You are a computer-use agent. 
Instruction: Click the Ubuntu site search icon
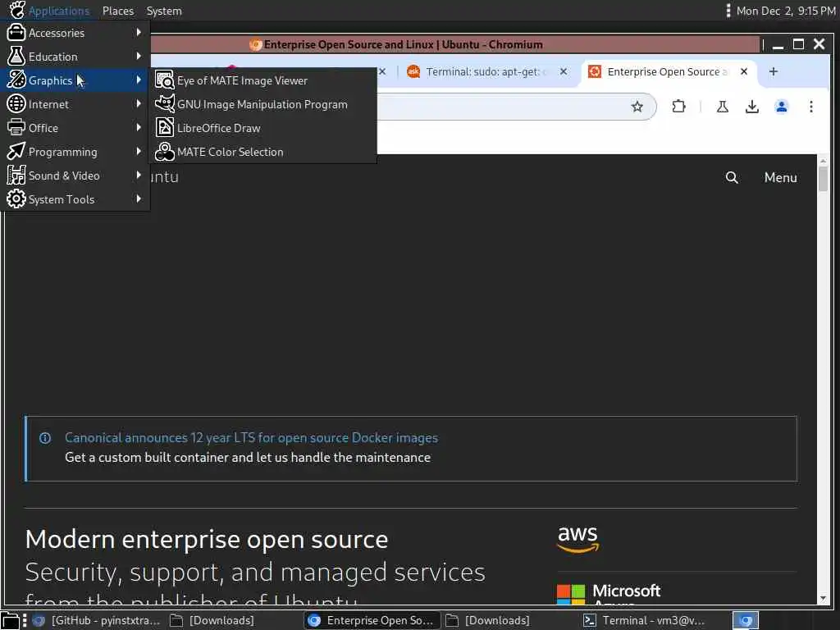[x=731, y=177]
